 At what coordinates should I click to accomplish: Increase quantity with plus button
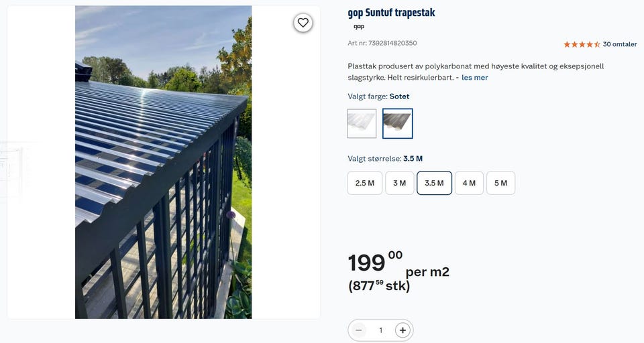[x=402, y=330]
